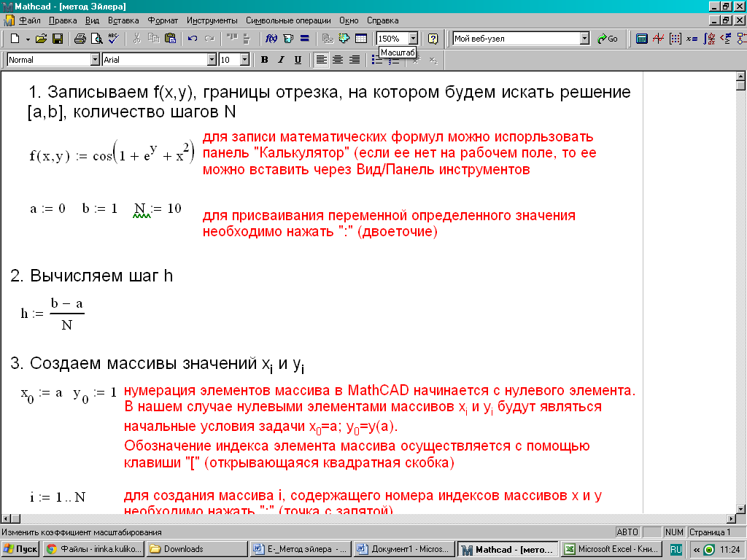Open the Вид menu
The height and width of the screenshot is (560, 747).
coord(92,20)
